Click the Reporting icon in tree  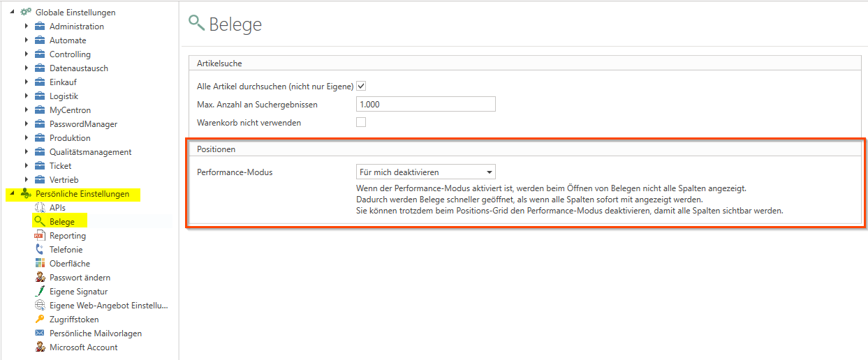point(40,236)
